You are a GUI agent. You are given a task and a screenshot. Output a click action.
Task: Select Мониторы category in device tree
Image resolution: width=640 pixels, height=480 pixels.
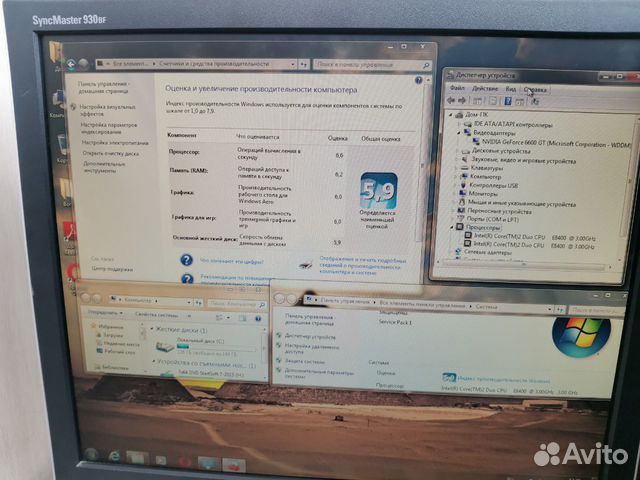(x=483, y=193)
